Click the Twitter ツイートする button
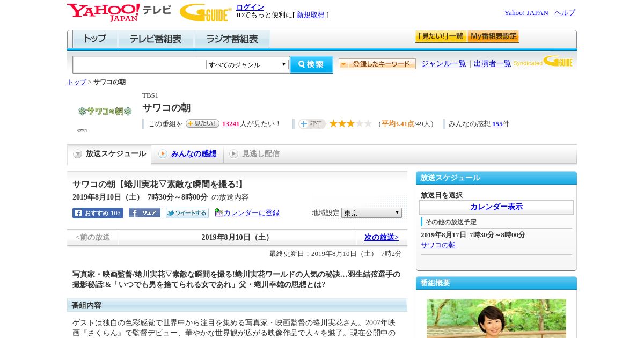The height and width of the screenshot is (338, 644). pos(187,213)
